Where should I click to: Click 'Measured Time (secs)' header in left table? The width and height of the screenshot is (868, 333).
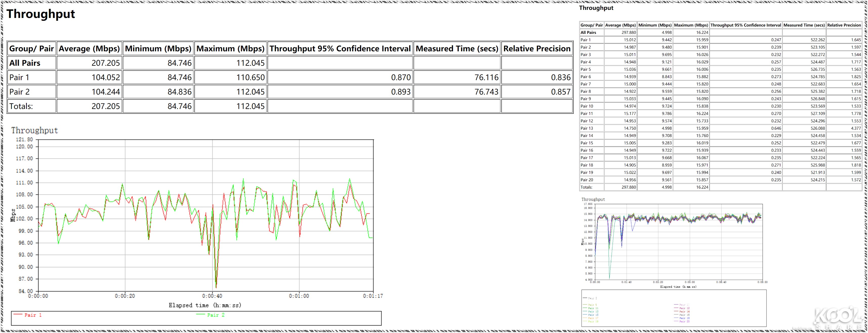(457, 49)
